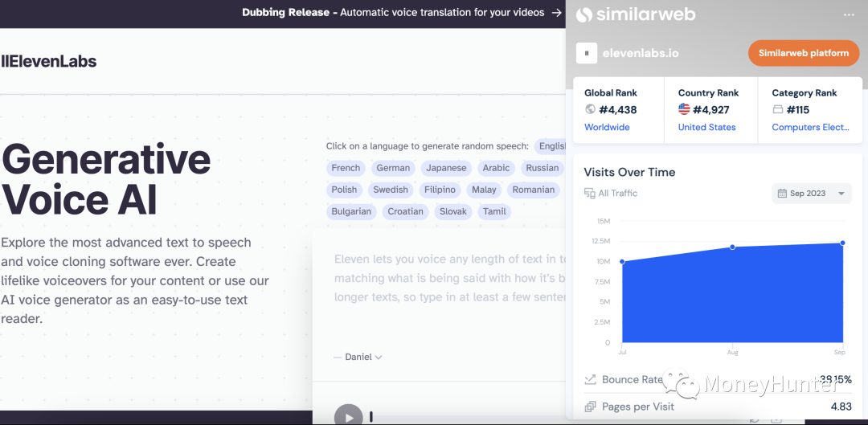Open the Similarweb three-dots menu

point(849,15)
